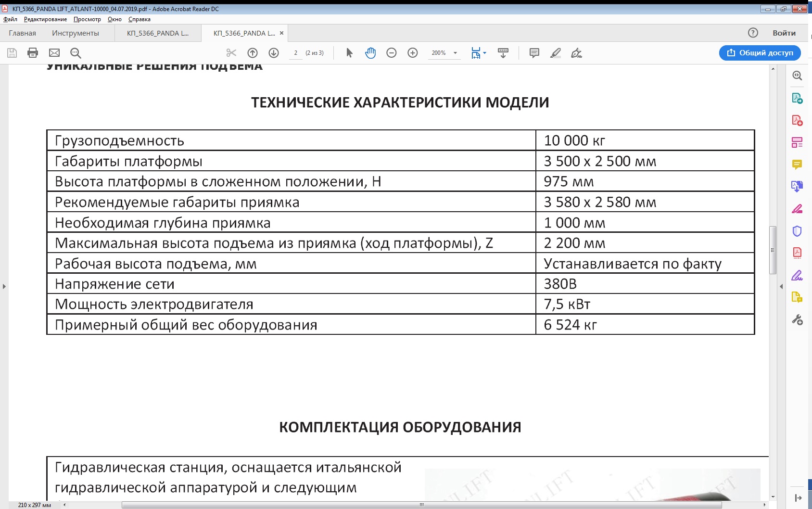
Task: Go to previous page arrow
Action: click(253, 53)
